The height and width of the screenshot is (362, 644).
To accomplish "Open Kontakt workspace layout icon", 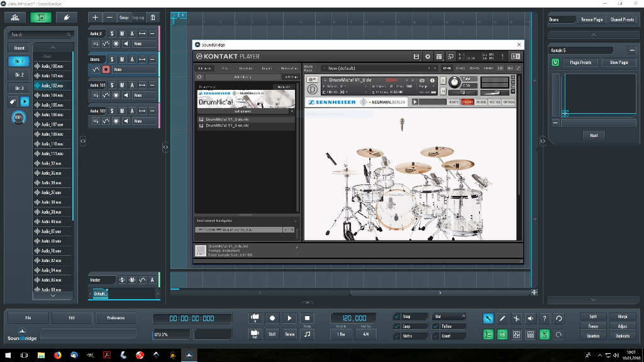I will [439, 57].
